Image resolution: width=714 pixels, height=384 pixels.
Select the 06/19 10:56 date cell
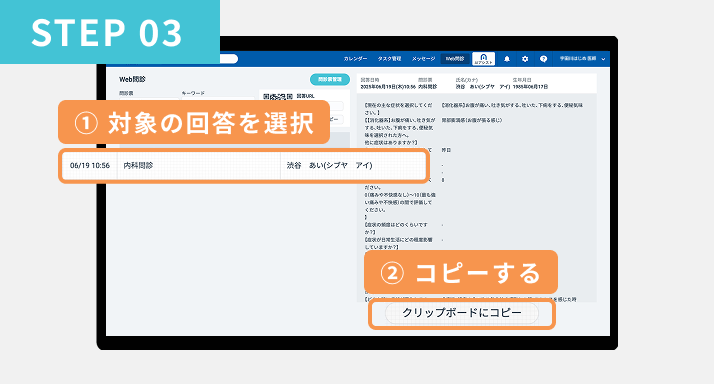click(90, 165)
